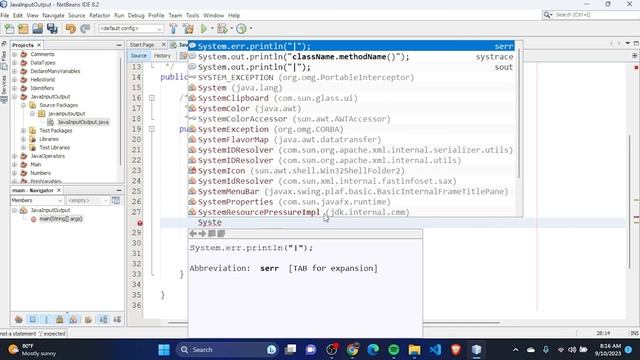The image size is (640, 360).
Task: Expand the Libraries node
Action: pos(23,139)
